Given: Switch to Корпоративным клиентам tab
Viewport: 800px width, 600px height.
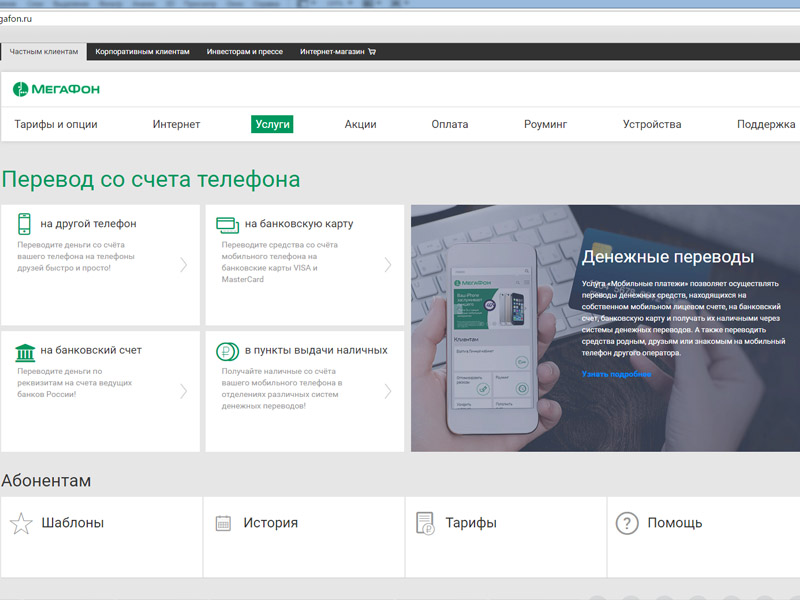Looking at the screenshot, I should click(142, 51).
